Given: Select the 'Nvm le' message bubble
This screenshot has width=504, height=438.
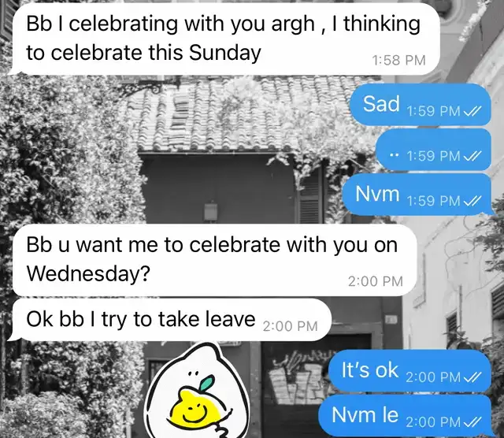Looking at the screenshot, I should point(406,415).
